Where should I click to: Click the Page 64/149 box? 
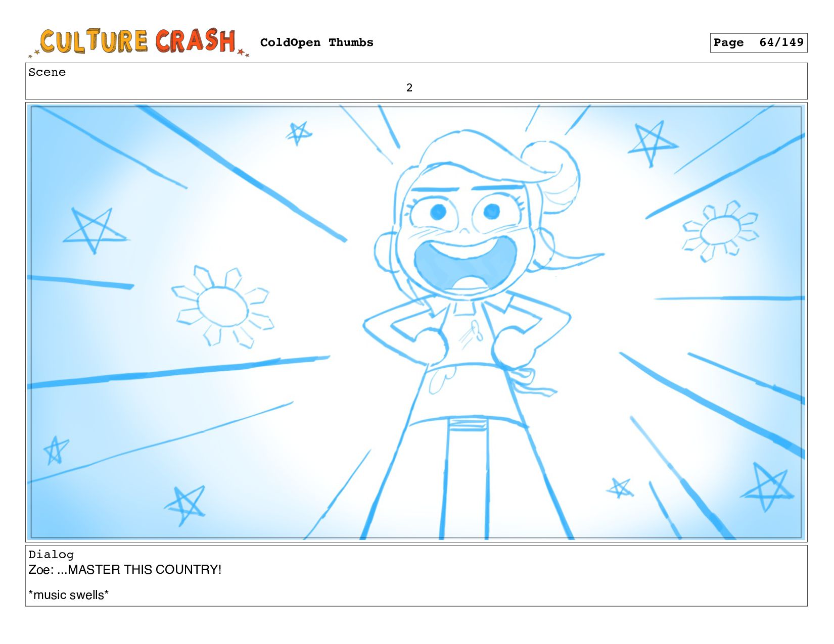click(x=758, y=42)
